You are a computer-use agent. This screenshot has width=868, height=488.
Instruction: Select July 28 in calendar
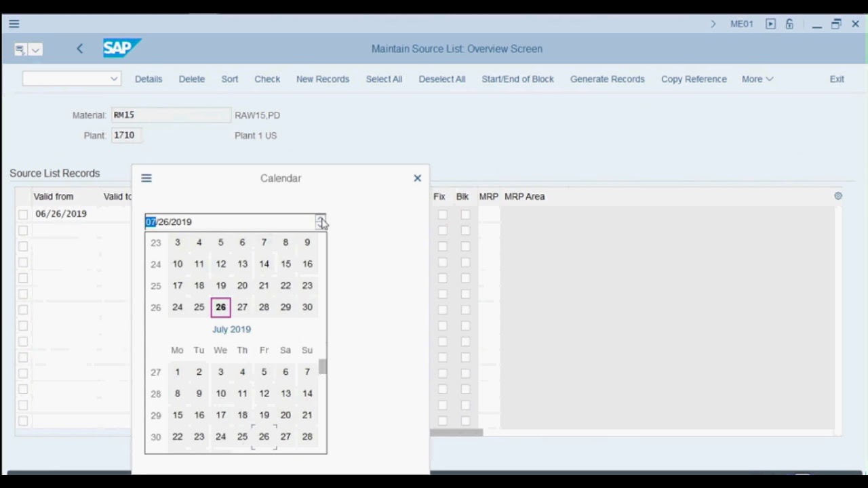(307, 436)
